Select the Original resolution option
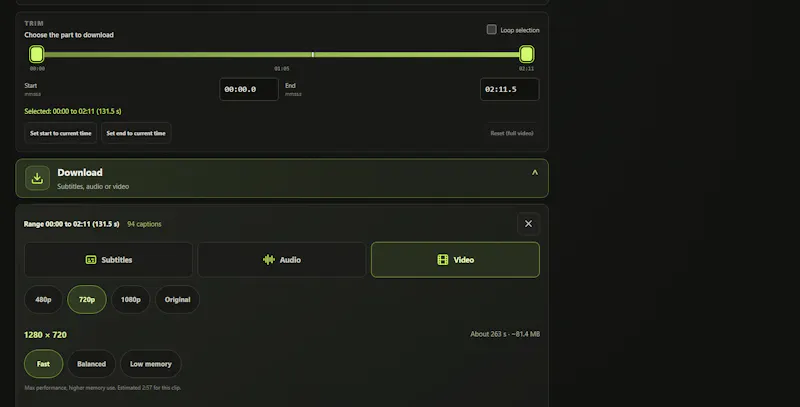 point(178,299)
